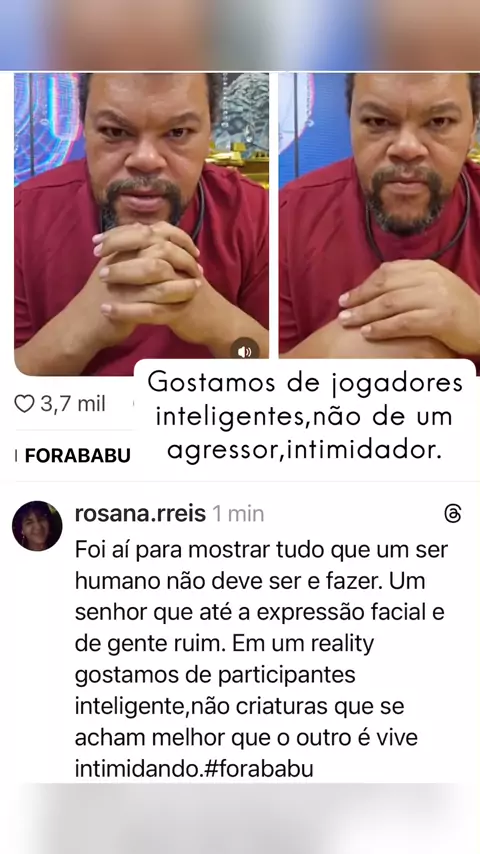This screenshot has width=480, height=854.
Task: Open the right video thumbnail
Action: [379, 216]
